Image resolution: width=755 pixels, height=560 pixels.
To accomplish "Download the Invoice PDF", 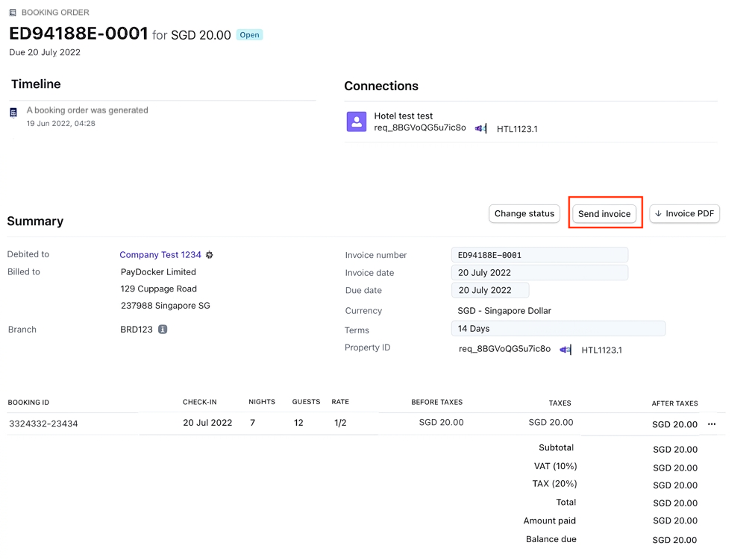I will click(684, 214).
